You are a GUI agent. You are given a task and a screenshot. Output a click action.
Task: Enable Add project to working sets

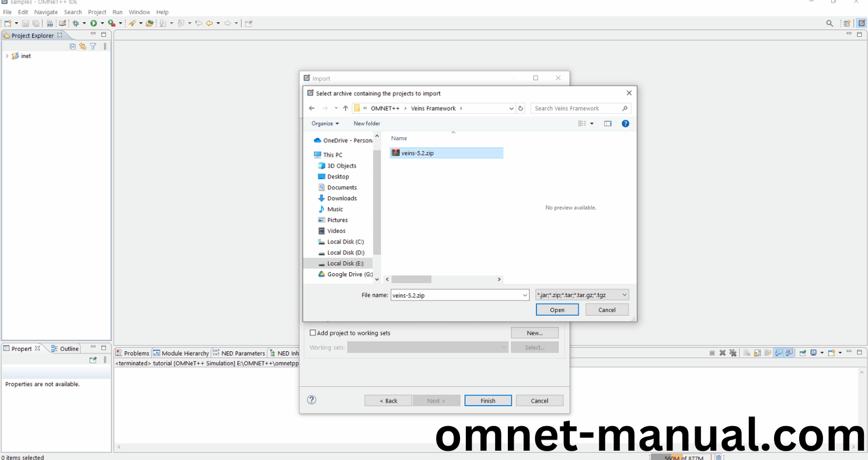coord(313,332)
